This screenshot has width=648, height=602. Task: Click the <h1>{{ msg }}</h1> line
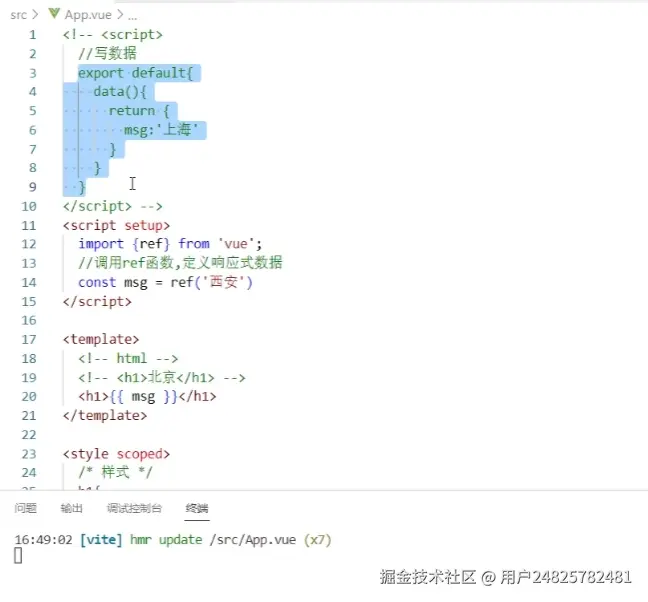[147, 397]
